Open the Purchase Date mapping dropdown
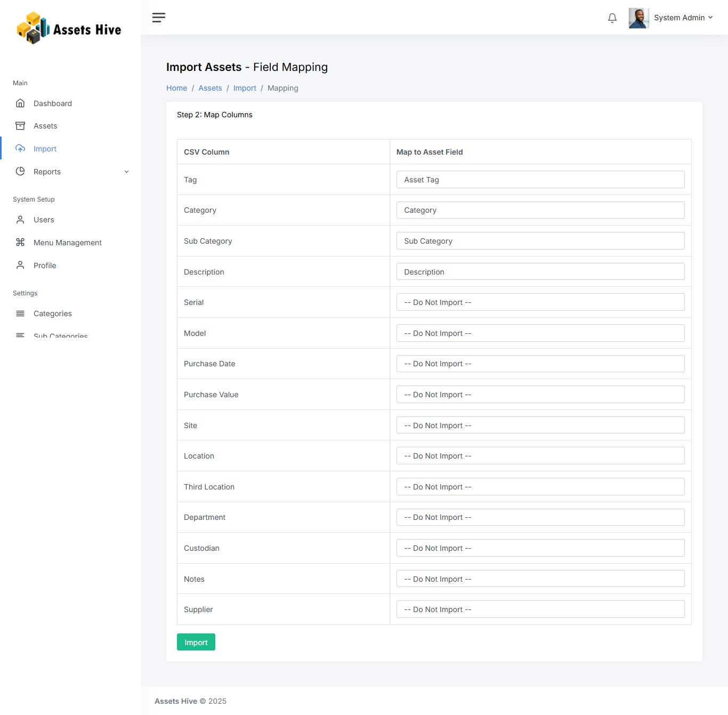The width and height of the screenshot is (728, 715). pos(540,364)
